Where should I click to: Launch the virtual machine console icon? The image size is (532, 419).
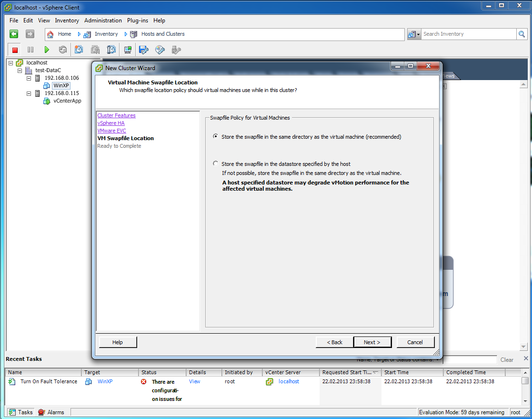point(128,50)
